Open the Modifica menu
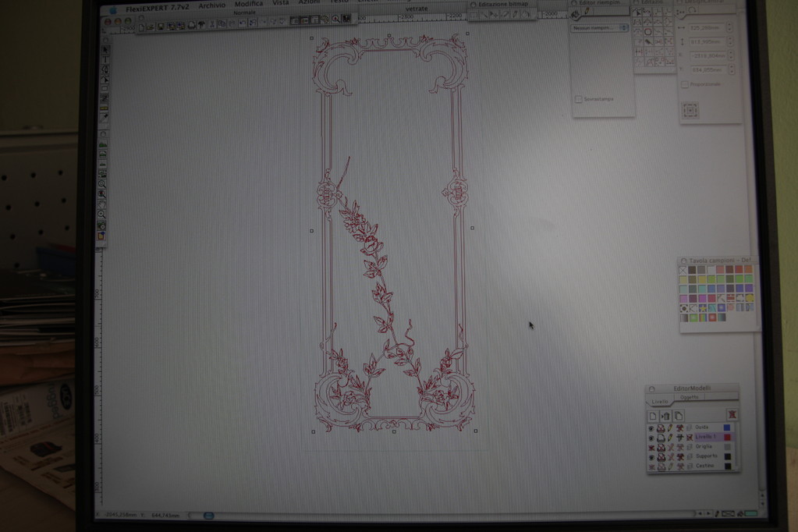The height and width of the screenshot is (532, 798). pos(248,4)
